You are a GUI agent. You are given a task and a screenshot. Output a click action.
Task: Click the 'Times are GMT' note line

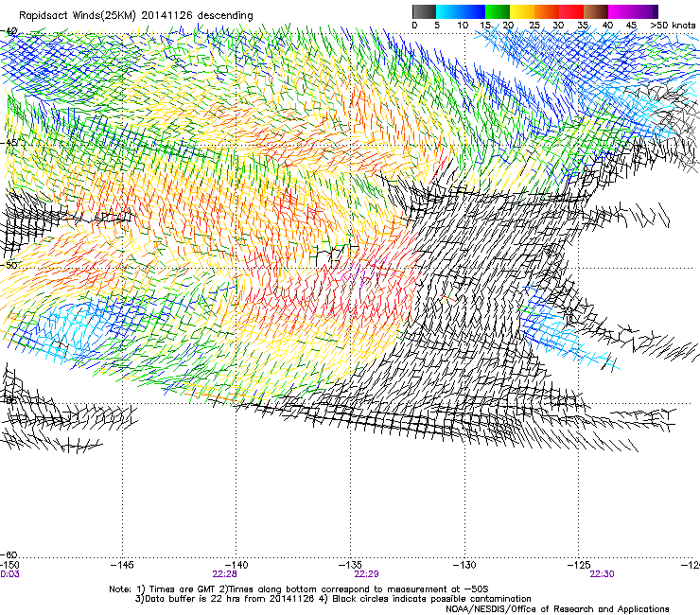[298, 589]
